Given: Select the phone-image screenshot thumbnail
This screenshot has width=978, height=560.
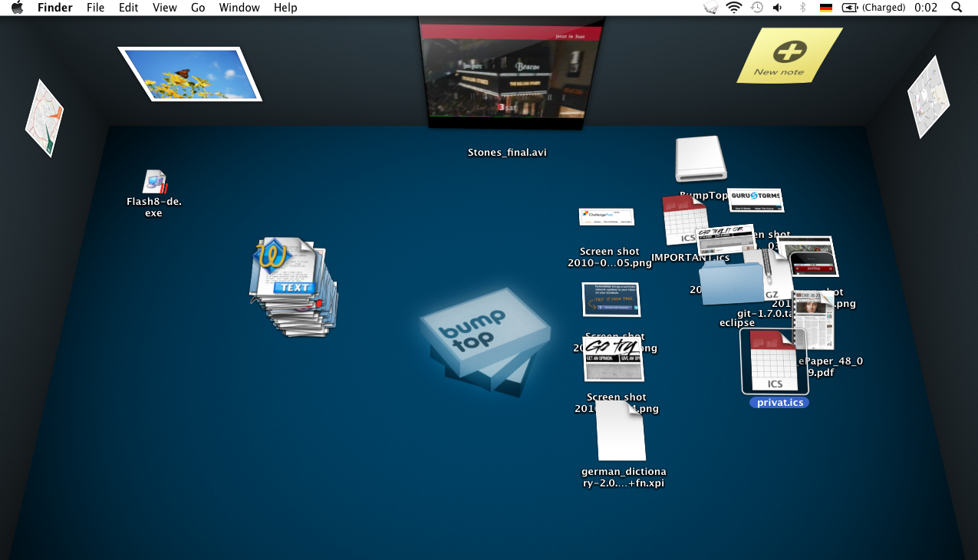Looking at the screenshot, I should coord(807,256).
